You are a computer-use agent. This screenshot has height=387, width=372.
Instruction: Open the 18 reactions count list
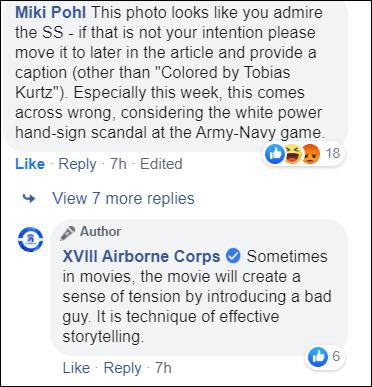pyautogui.click(x=333, y=153)
